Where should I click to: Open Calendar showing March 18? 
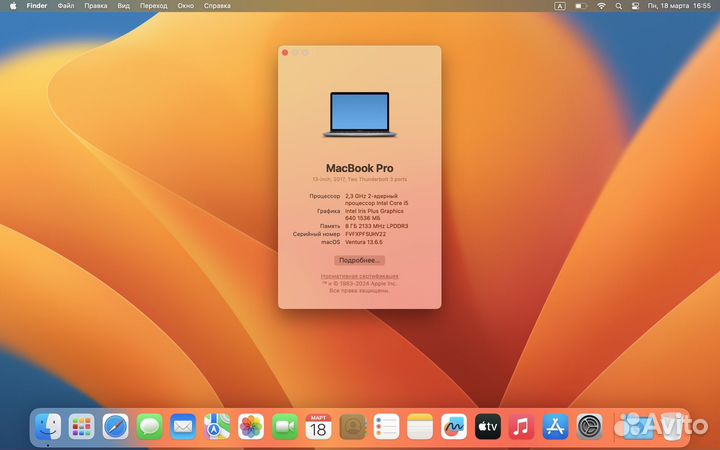coord(318,427)
